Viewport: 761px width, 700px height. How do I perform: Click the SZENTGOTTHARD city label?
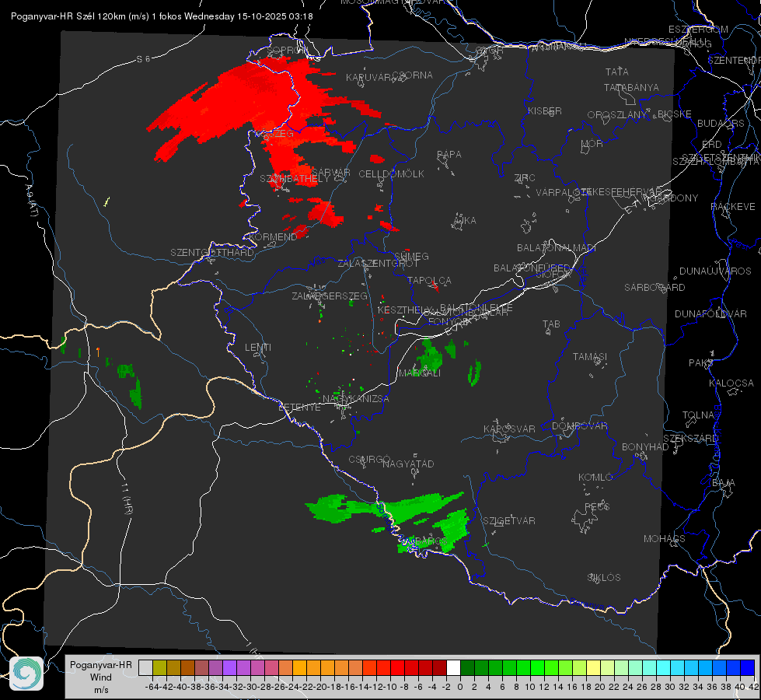(212, 253)
